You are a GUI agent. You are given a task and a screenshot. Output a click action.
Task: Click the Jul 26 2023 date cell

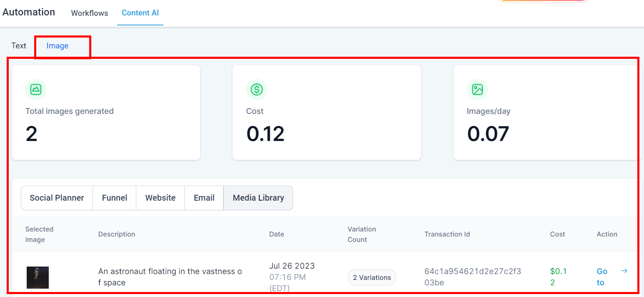[292, 277]
